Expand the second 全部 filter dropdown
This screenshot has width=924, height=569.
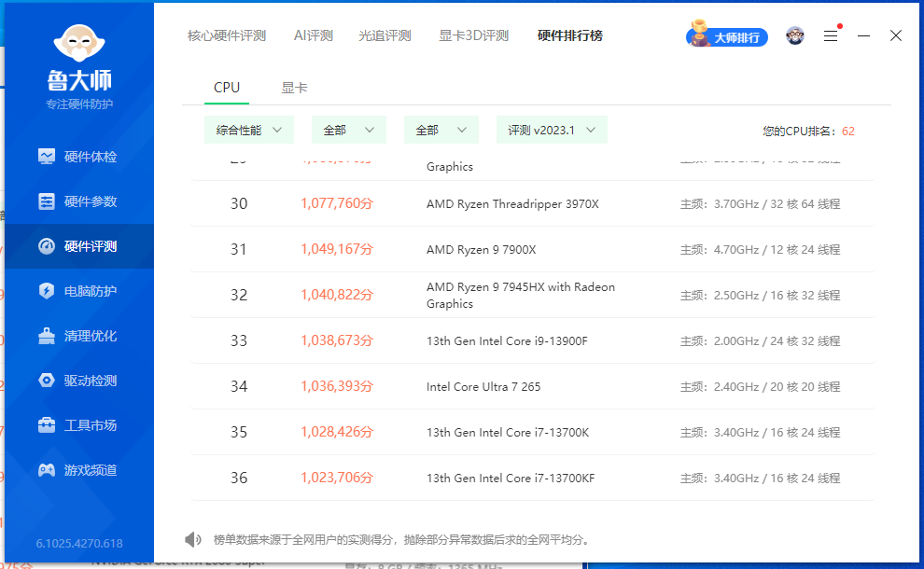pyautogui.click(x=441, y=131)
